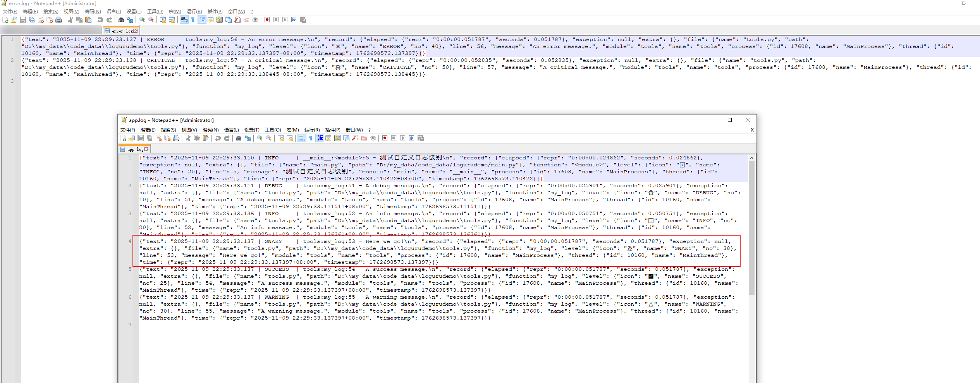The image size is (980, 383).
Task: Open Find with the binoculars icon
Action: 121,20
